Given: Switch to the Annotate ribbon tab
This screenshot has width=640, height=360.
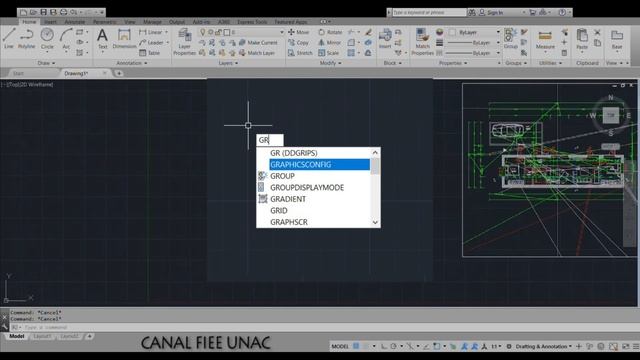Looking at the screenshot, I should click(x=75, y=22).
